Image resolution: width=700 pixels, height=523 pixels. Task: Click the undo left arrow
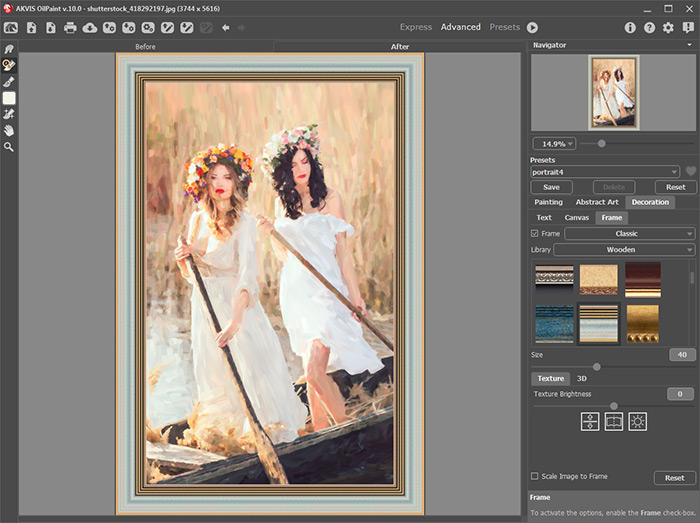[225, 27]
